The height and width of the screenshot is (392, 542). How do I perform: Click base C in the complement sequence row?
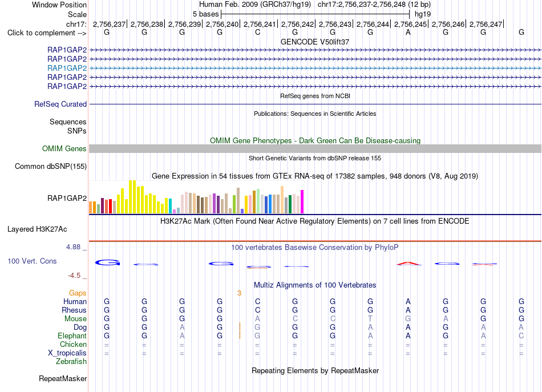[257, 32]
